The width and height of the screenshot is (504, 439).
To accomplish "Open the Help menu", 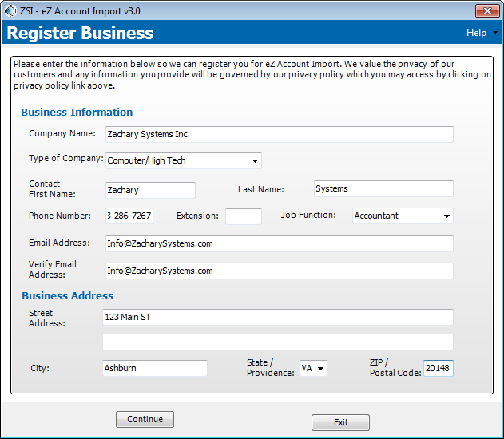I will coord(476,33).
